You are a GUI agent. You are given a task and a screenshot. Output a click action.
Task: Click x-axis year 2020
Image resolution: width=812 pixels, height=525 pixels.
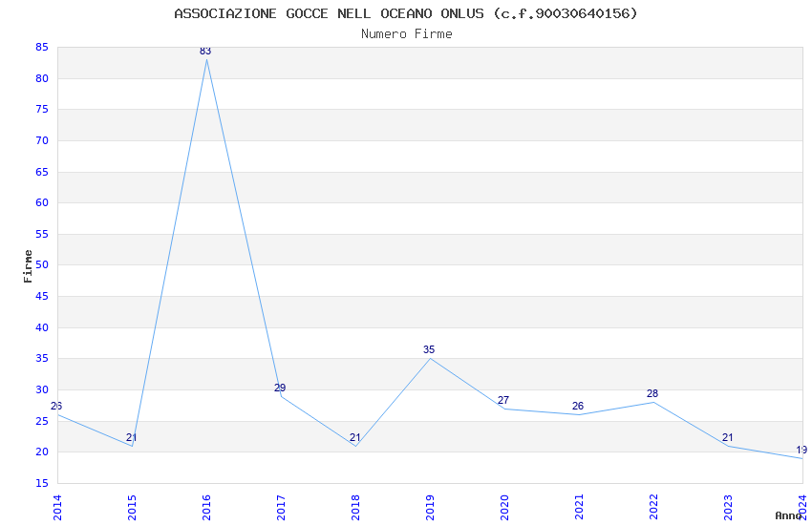point(505,508)
